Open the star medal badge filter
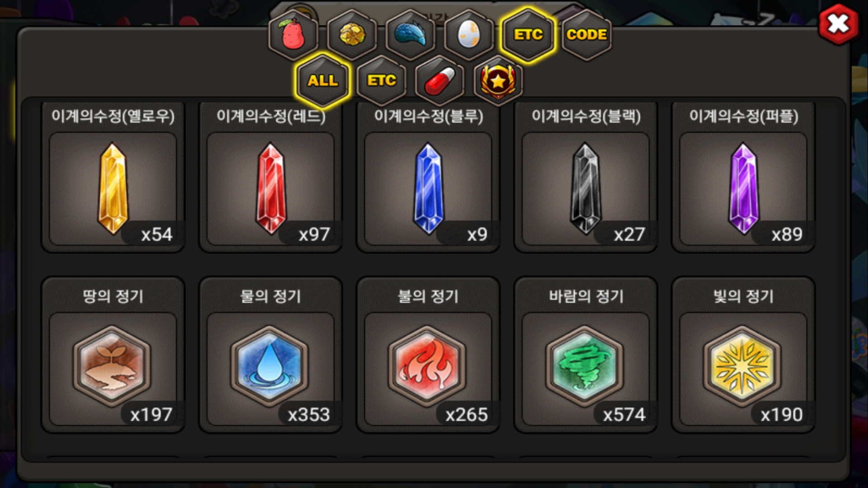Viewport: 868px width, 488px height. 498,81
